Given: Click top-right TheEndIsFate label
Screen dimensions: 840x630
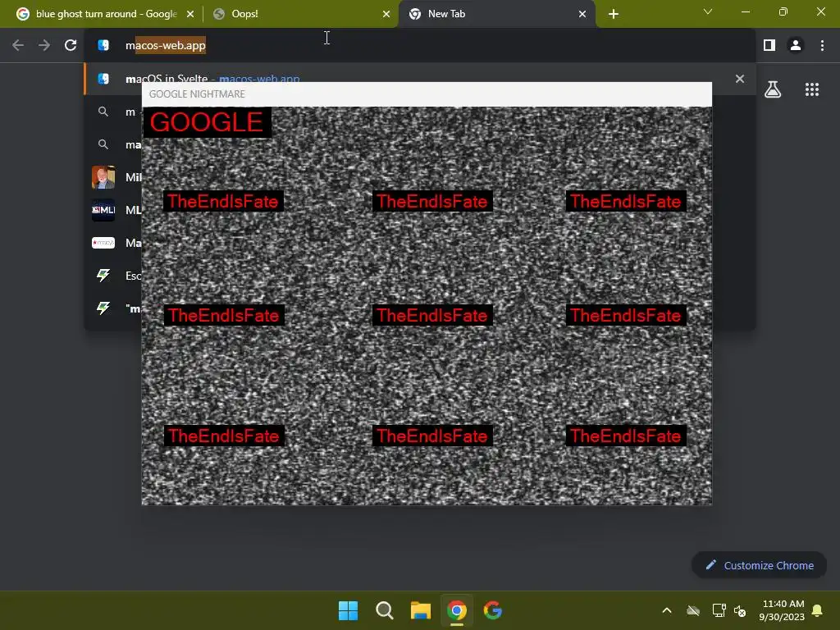Looking at the screenshot, I should [x=626, y=202].
